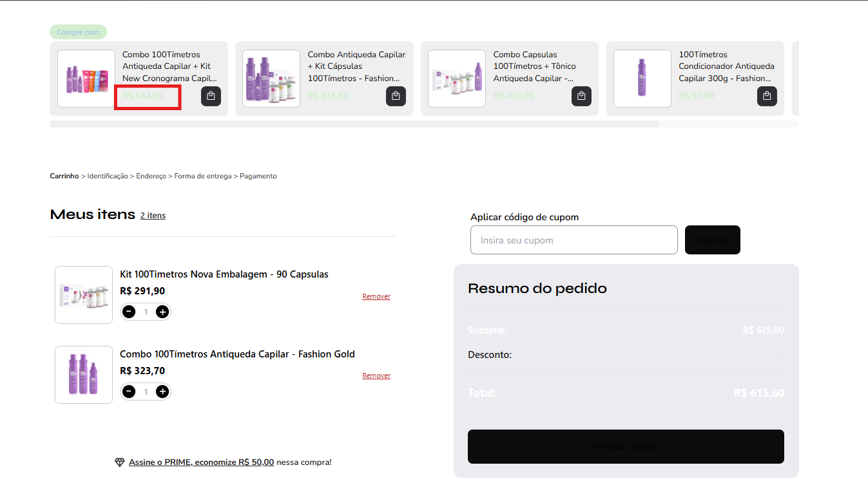Open Combo Antiqueda Capilar + Kit Cápsulas title
Image resolution: width=868 pixels, height=483 pixels.
coord(356,66)
